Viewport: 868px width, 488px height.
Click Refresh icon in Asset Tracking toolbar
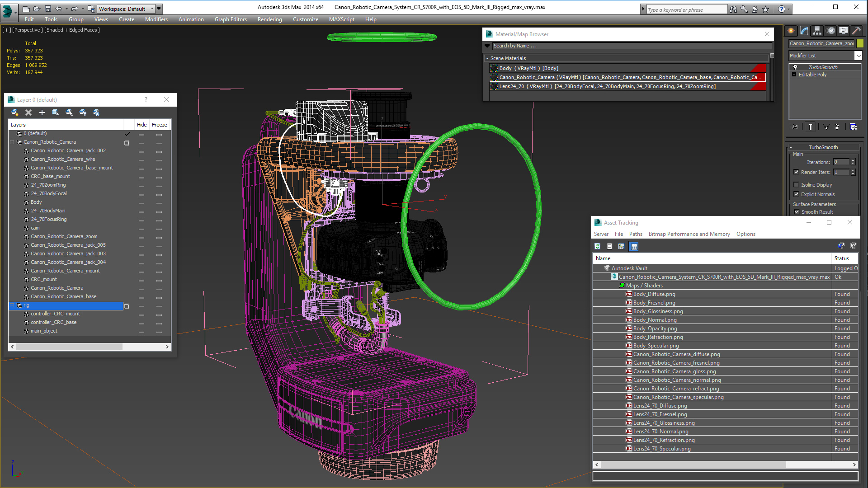click(597, 246)
